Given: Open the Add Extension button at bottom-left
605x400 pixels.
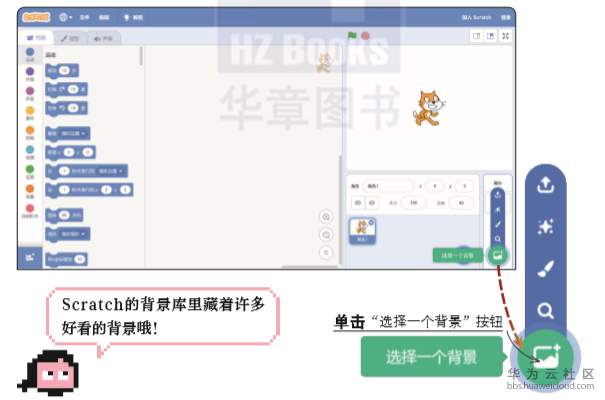Looking at the screenshot, I should [30, 257].
